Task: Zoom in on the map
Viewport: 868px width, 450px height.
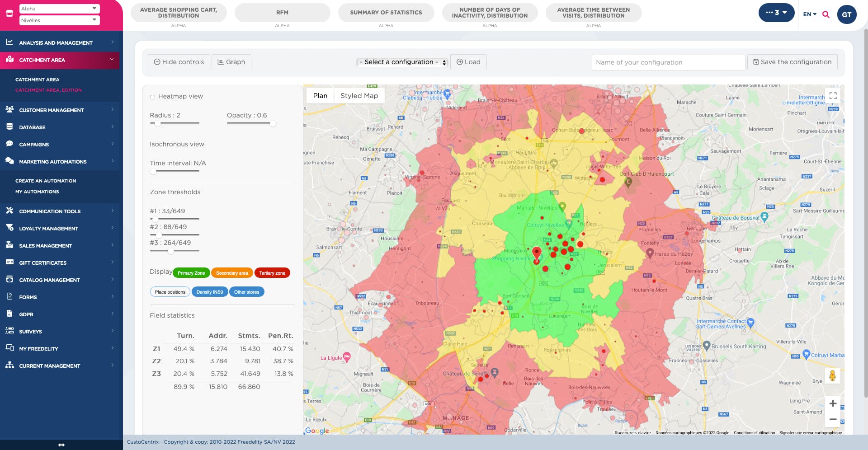Action: click(833, 403)
